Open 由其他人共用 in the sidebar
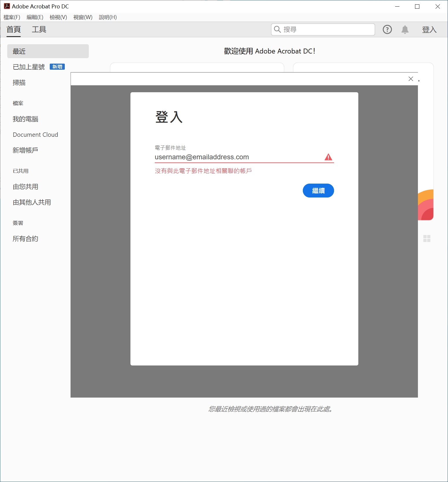The image size is (448, 482). pyautogui.click(x=32, y=202)
